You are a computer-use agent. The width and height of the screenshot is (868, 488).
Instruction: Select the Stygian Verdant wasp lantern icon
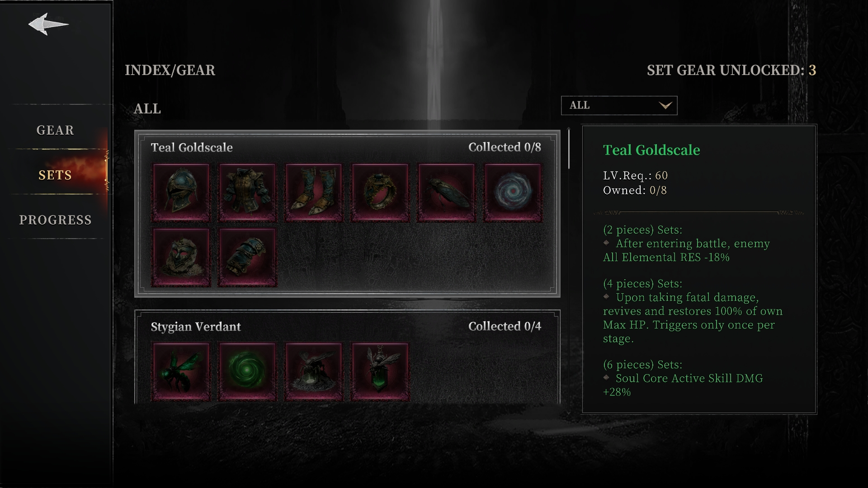click(x=380, y=372)
